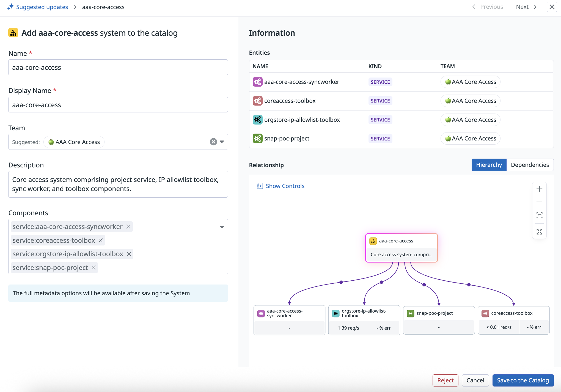Remove service:orgstore-ip-allowlist-toolbox component tag
This screenshot has height=392, width=561.
click(x=129, y=254)
